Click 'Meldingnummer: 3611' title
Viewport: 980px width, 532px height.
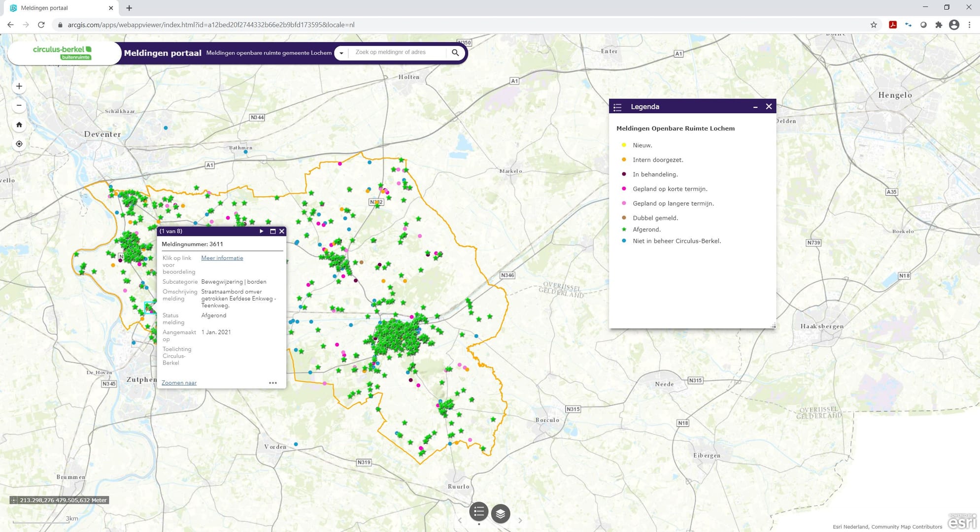pos(192,244)
